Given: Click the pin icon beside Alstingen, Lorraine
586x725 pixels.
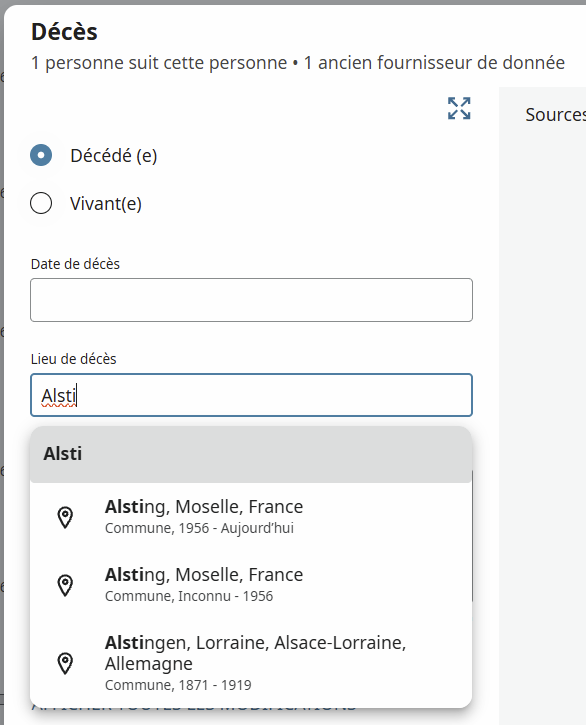Looking at the screenshot, I should 65,663.
